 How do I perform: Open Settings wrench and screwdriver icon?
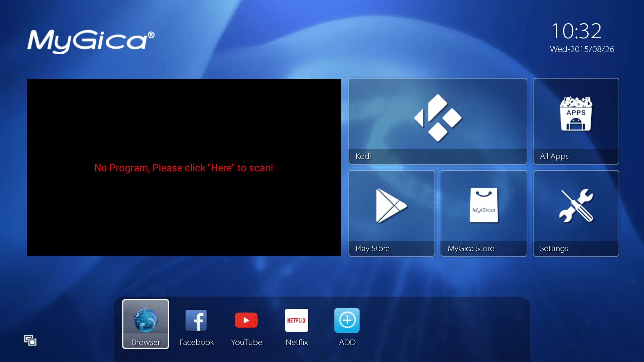(576, 205)
